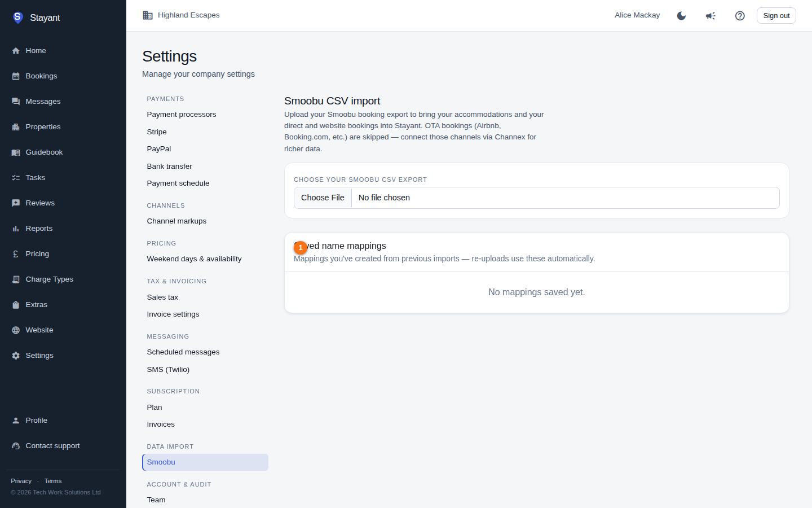This screenshot has width=812, height=508.
Task: Click the Highland Escapes company name
Action: tap(189, 15)
